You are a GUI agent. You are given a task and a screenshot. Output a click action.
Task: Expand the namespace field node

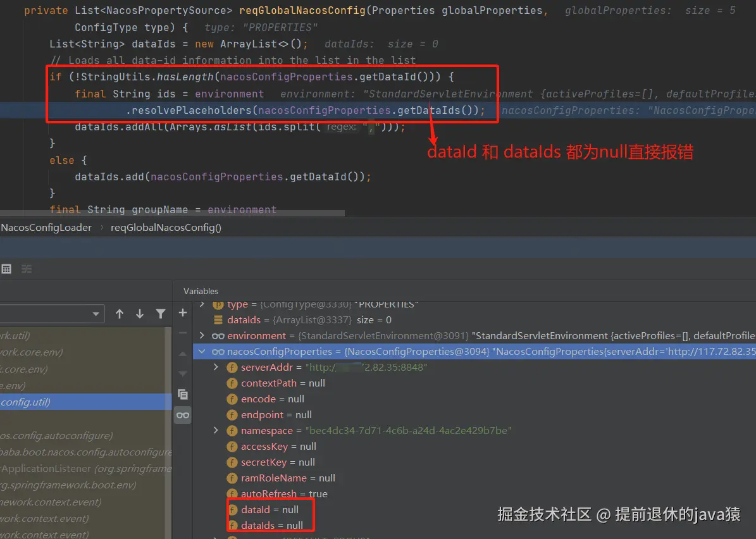coord(216,431)
